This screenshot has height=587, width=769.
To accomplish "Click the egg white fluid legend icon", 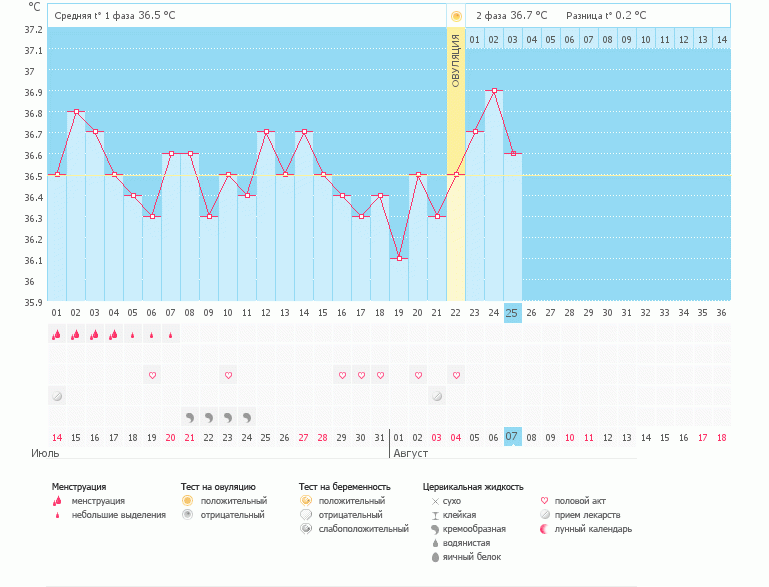I will 435,557.
